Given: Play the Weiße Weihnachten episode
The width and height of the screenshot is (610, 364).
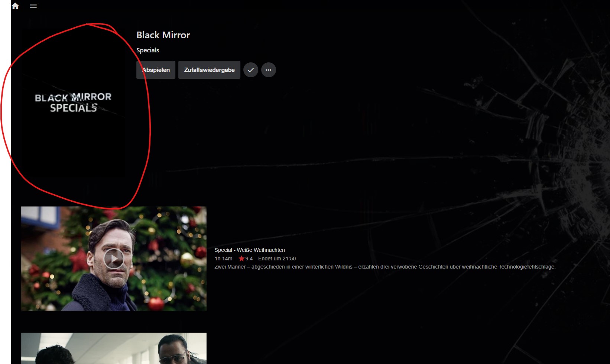Looking at the screenshot, I should point(114,259).
